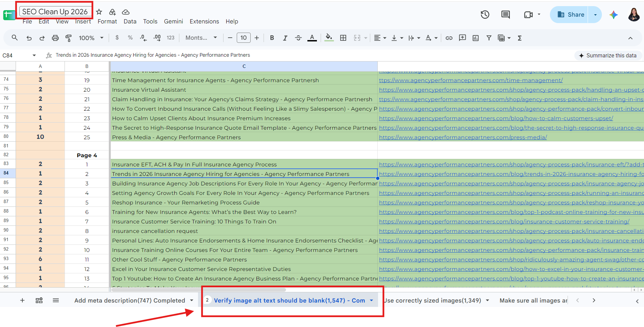The height and width of the screenshot is (327, 644).
Task: Undo the last action
Action: pos(29,38)
